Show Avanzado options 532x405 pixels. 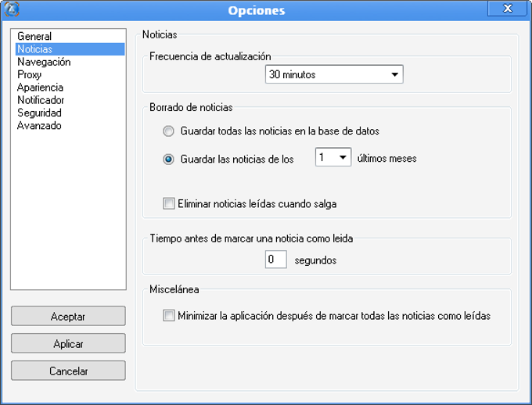(39, 125)
